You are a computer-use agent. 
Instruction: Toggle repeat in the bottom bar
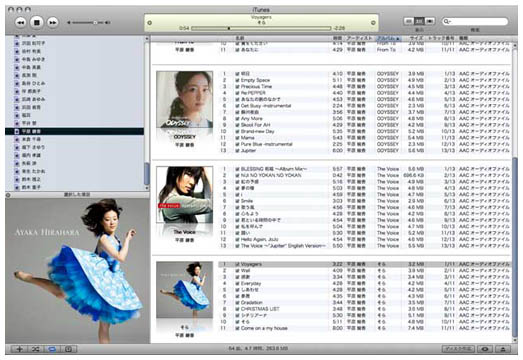[x=52, y=349]
